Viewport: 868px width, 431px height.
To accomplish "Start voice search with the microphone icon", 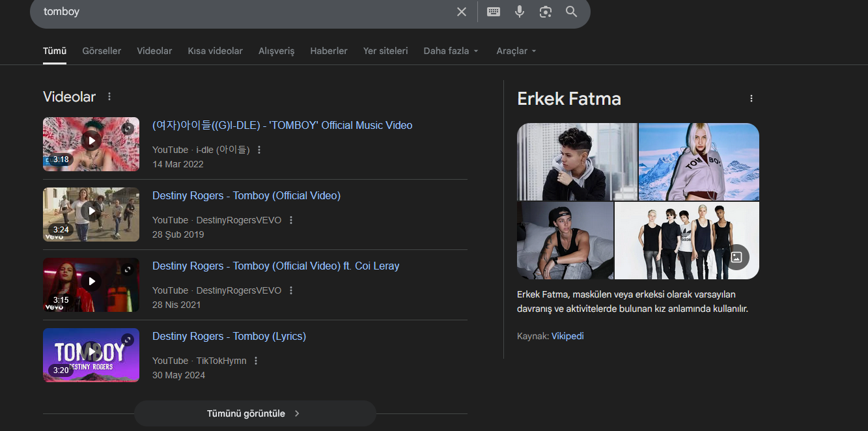I will pos(520,12).
